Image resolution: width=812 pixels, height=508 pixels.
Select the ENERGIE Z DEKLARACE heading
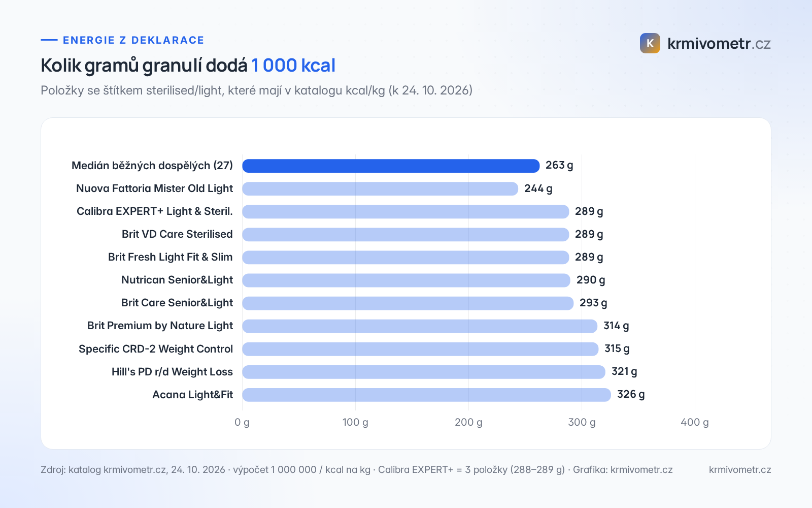[133, 40]
